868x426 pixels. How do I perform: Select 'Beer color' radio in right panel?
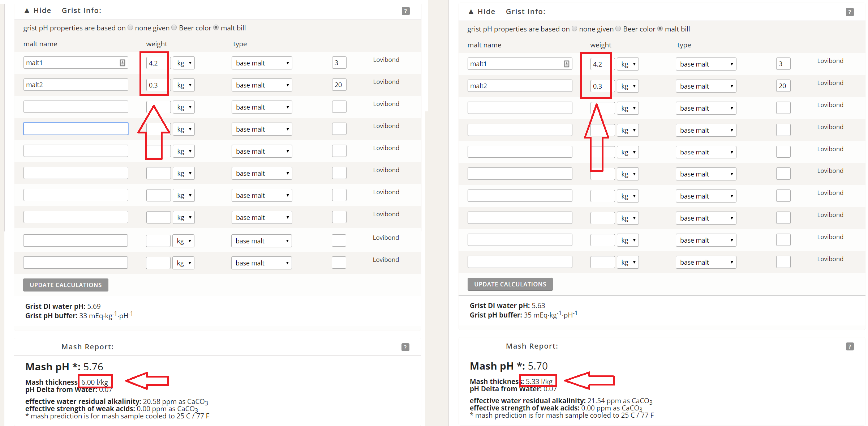[x=618, y=29]
